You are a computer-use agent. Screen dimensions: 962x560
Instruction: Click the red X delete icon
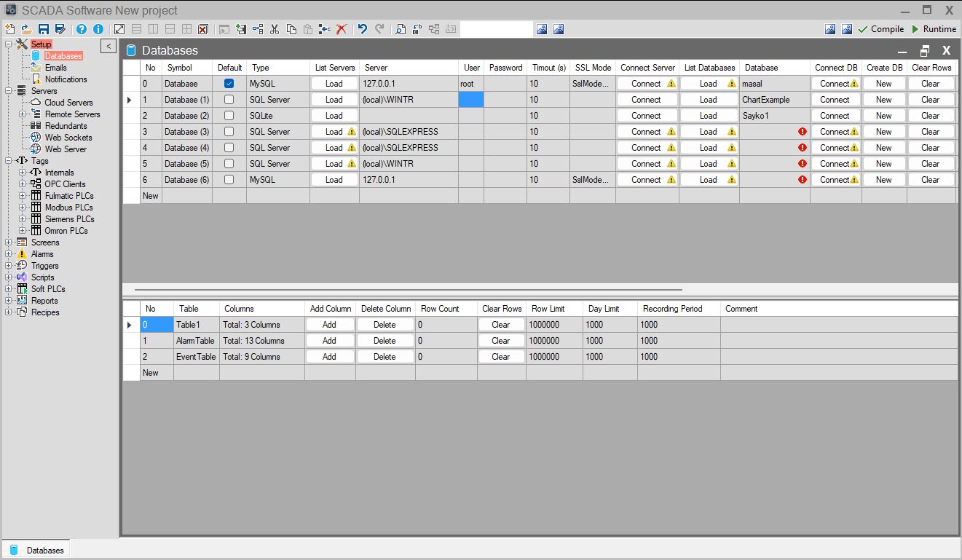[x=341, y=29]
